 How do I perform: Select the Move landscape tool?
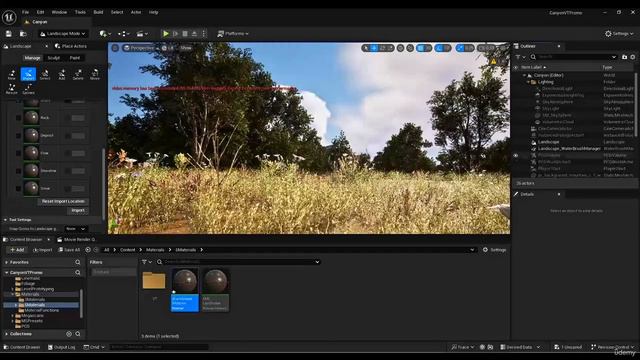(x=95, y=75)
